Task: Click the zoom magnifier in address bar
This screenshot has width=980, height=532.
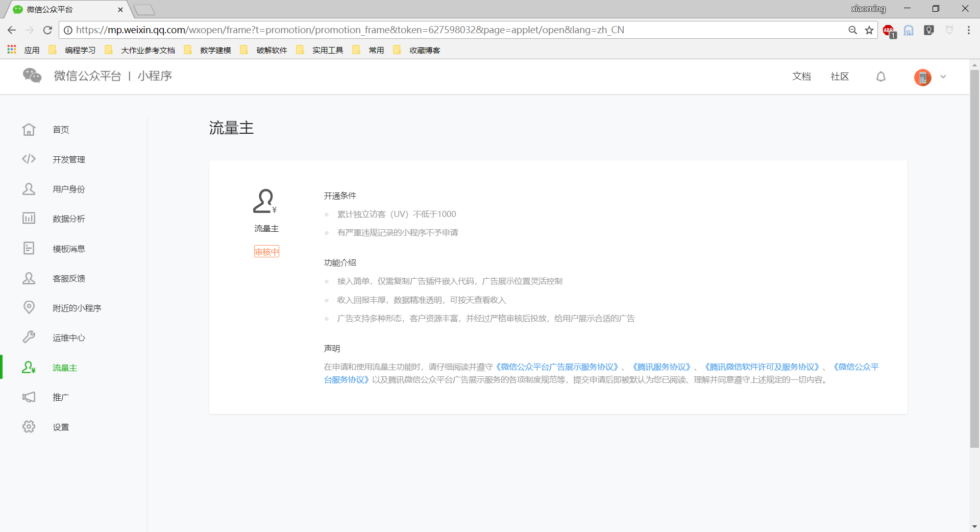Action: point(852,30)
